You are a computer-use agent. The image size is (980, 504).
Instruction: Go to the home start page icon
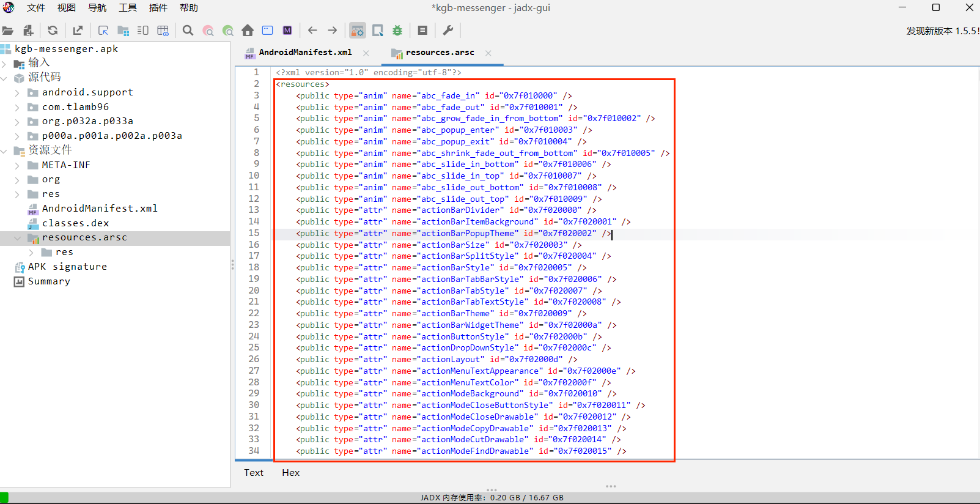(248, 31)
